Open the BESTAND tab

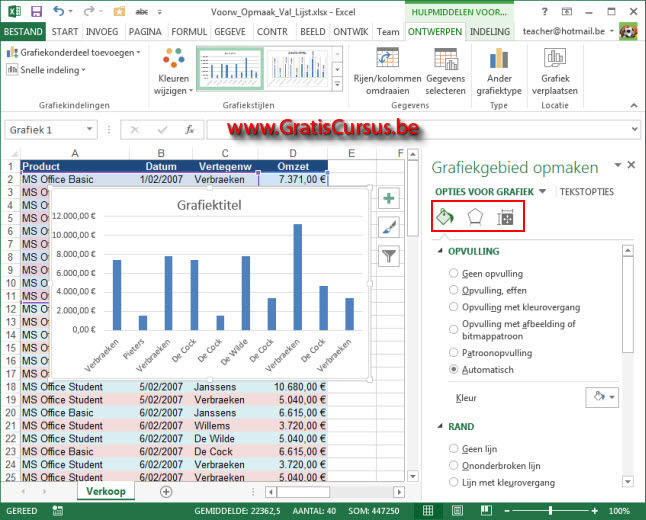[x=23, y=32]
